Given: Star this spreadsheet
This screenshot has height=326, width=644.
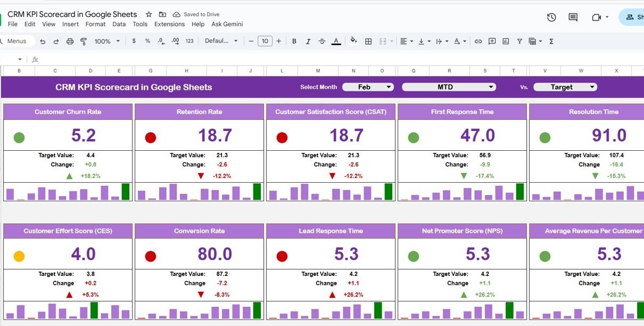Looking at the screenshot, I should tap(148, 14).
